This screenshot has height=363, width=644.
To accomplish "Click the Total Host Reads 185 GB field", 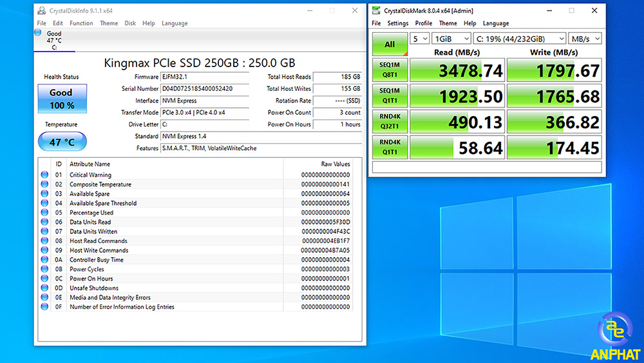I will (x=337, y=77).
